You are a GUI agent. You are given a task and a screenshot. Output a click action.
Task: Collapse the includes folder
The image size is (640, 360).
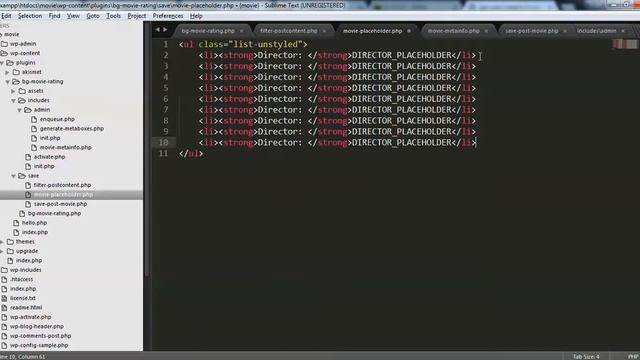pyautogui.click(x=13, y=100)
